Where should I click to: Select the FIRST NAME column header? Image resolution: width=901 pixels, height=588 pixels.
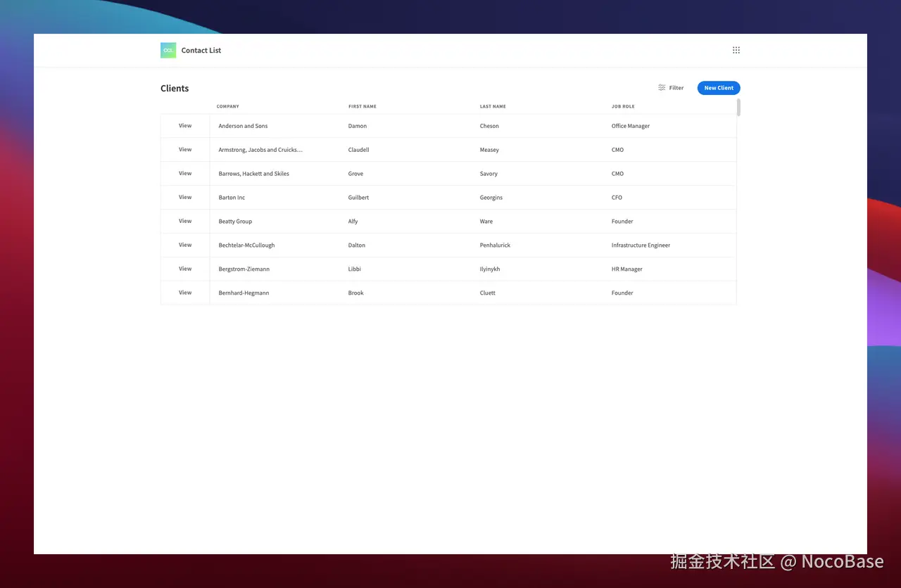coord(362,106)
